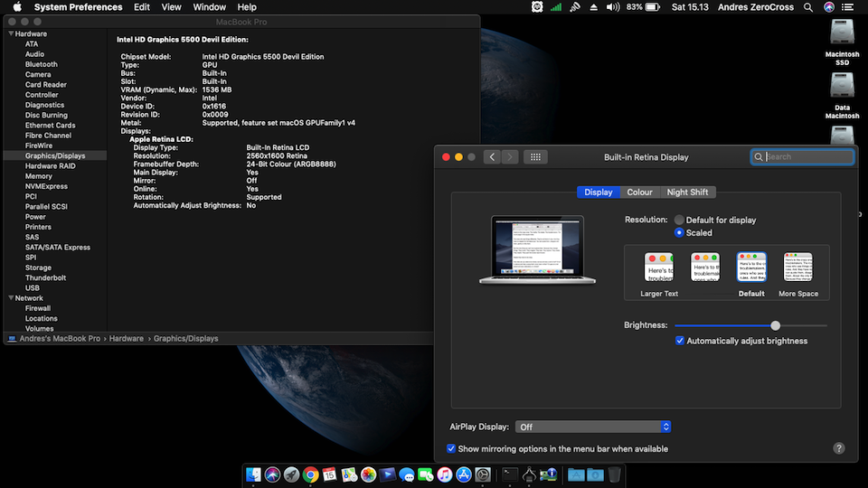
Task: Click the Brightness slider handle
Action: [775, 325]
